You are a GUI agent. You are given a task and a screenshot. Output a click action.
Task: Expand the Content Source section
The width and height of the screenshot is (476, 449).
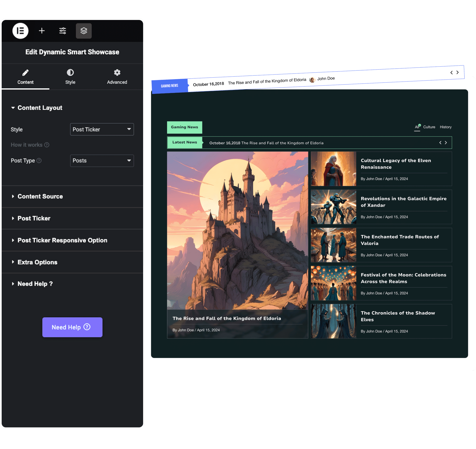[x=40, y=196]
